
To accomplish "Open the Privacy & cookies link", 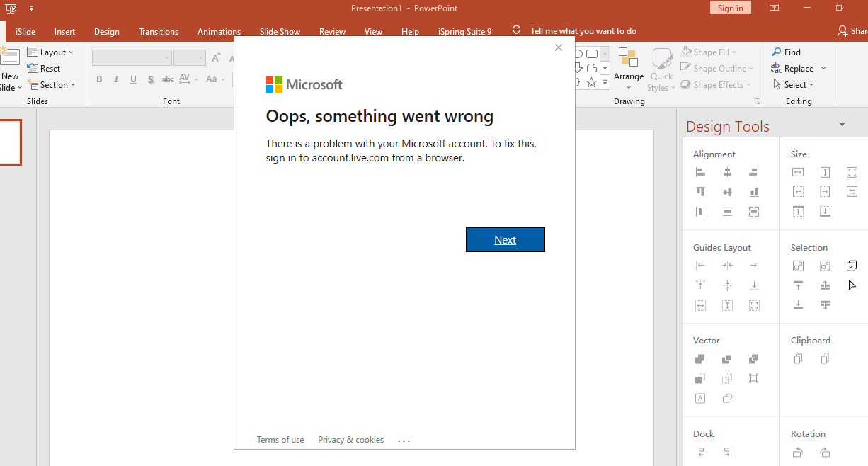I will pos(351,440).
